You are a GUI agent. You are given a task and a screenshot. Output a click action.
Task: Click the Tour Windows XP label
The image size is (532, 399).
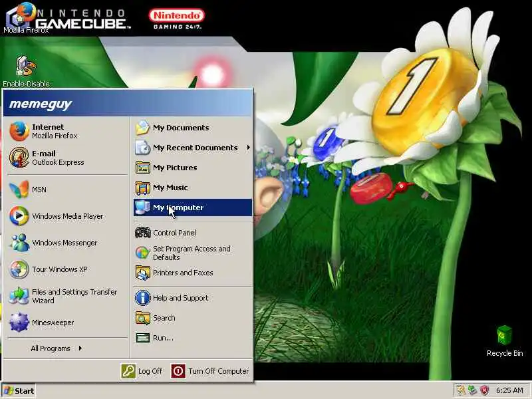(x=60, y=269)
